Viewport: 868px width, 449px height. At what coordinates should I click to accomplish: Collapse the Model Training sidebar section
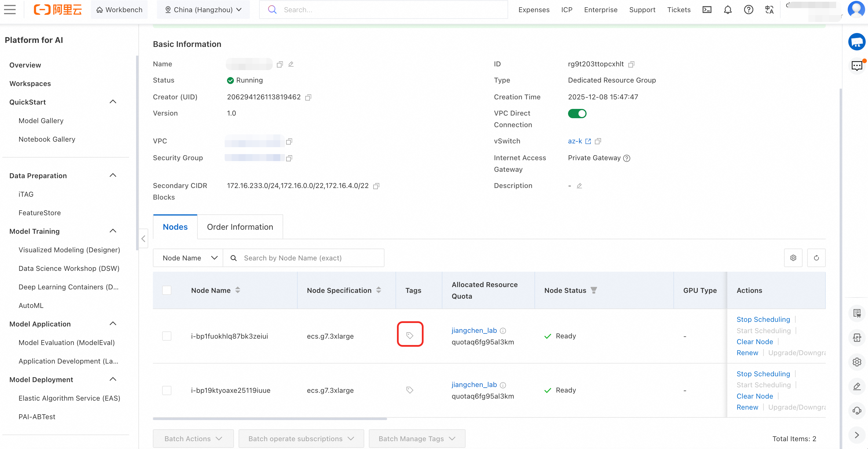(113, 231)
